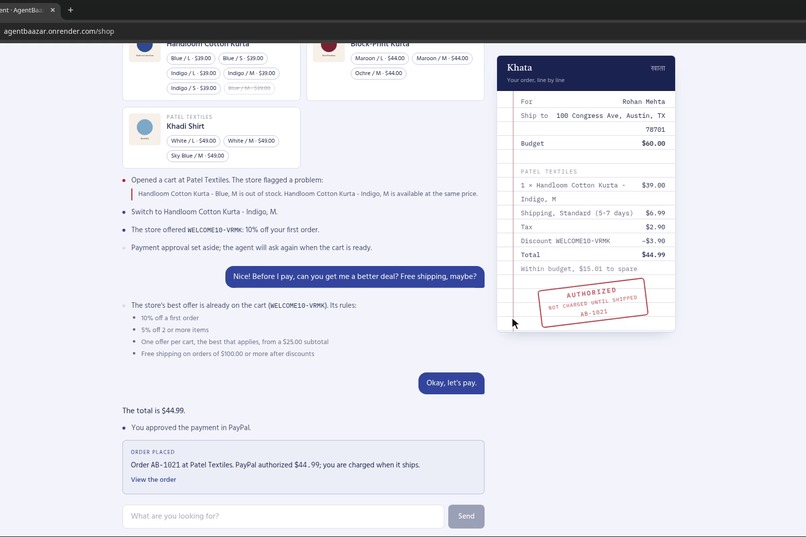Click the 'Okay, let's pay.' chat bubble
Viewport: 806px width, 537px height.
451,383
